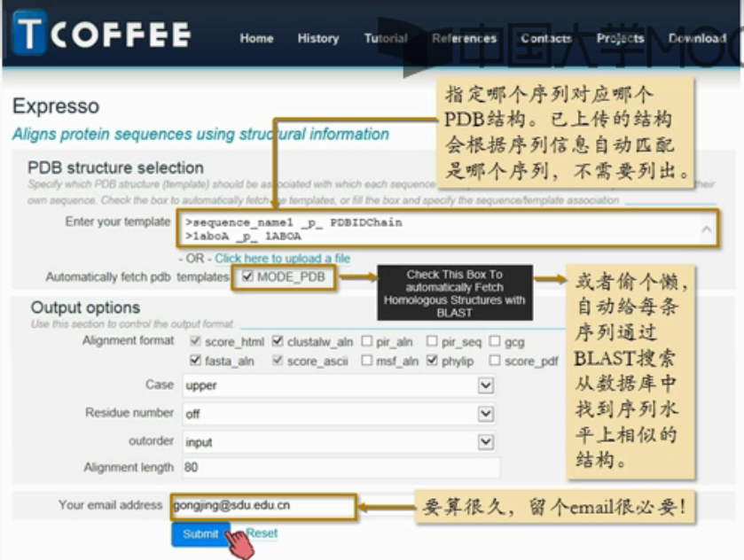Click the T-COFFEE logo
Viewport: 744px width, 560px height.
102,33
